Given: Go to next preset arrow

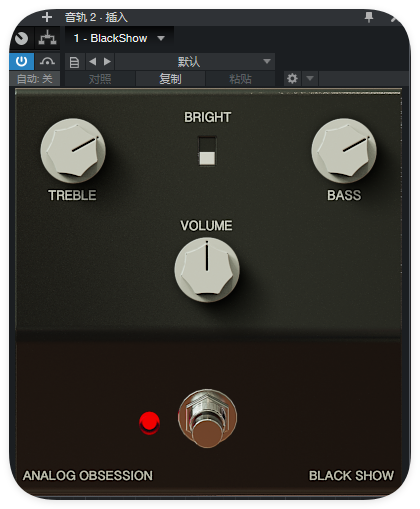Looking at the screenshot, I should 107,62.
